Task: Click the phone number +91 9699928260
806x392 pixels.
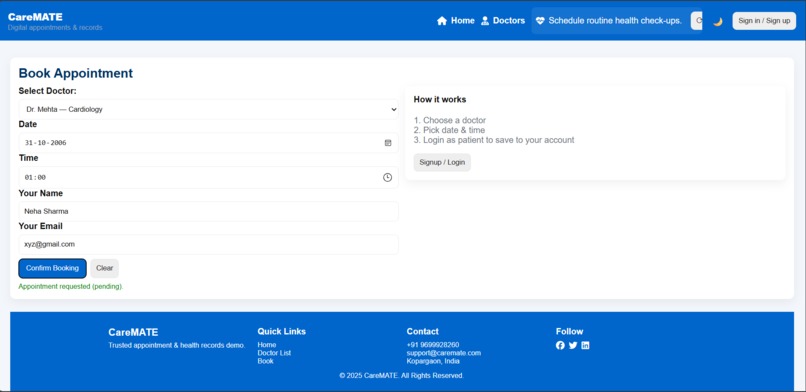Action: tap(433, 345)
